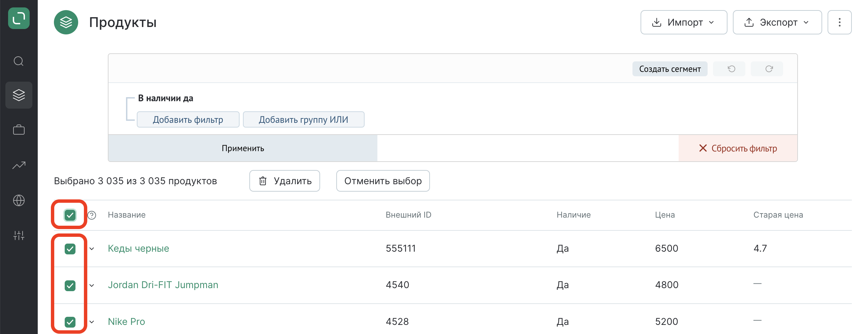Open the Импорт dropdown

click(x=684, y=22)
